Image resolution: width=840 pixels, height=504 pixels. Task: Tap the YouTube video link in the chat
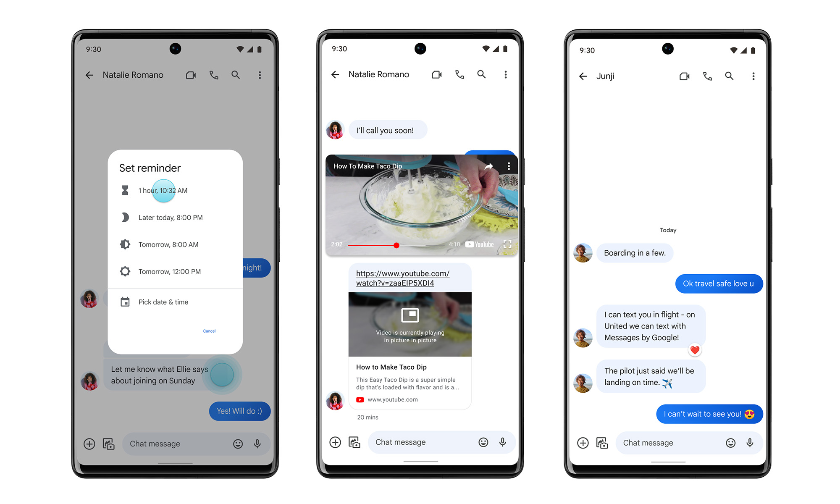pos(404,277)
